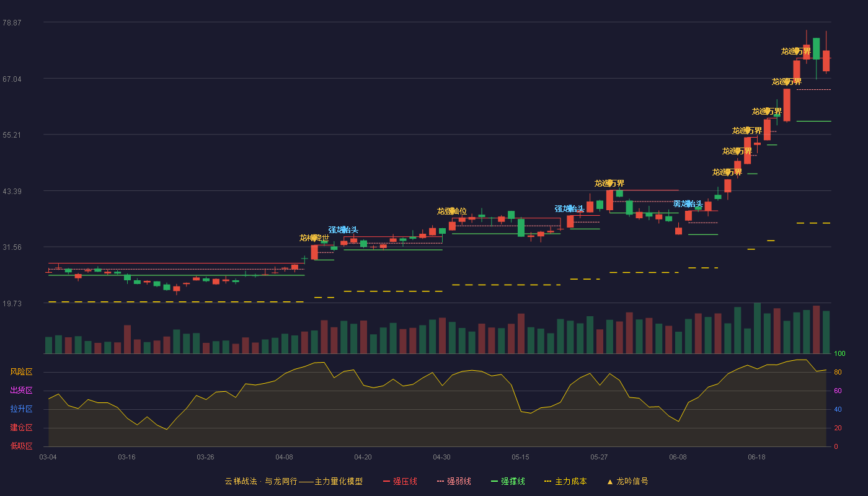Click the 03-04 date label
The width and height of the screenshot is (868, 496).
[48, 457]
